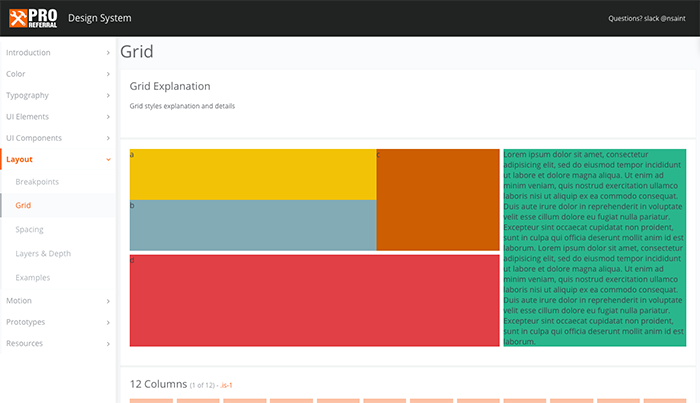Click the blue-gray grid block b
The image size is (700, 403).
pos(253,225)
